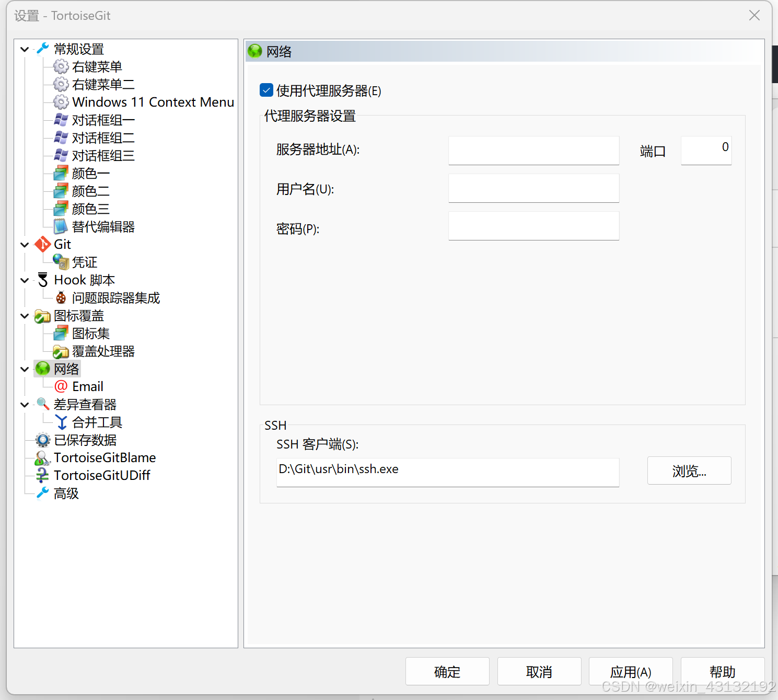Viewport: 778px width, 700px height.
Task: Click the notepad icon for 替代编辑器
Action: tap(61, 226)
